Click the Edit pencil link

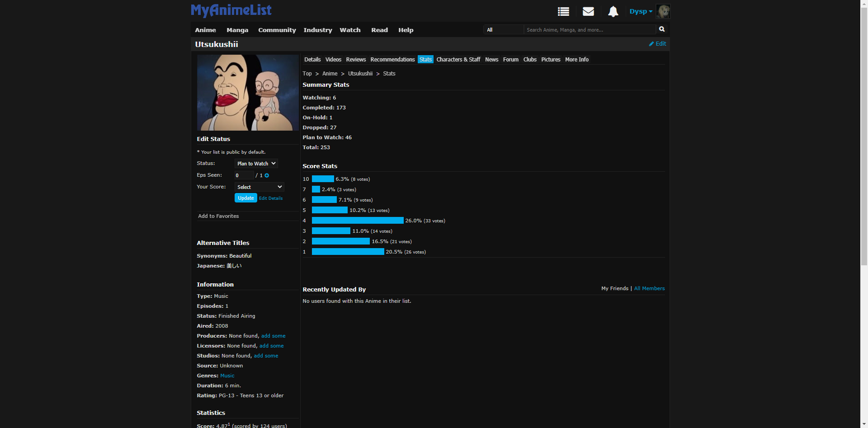pyautogui.click(x=658, y=44)
